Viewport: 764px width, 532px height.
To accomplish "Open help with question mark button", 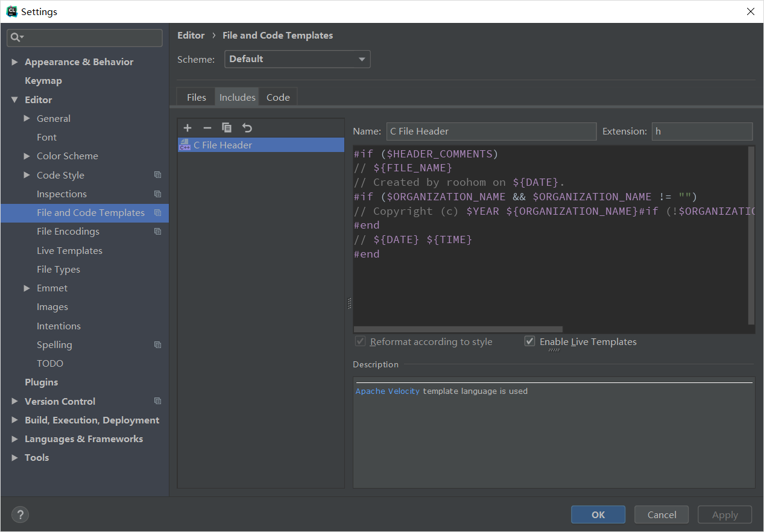I will coord(20,515).
